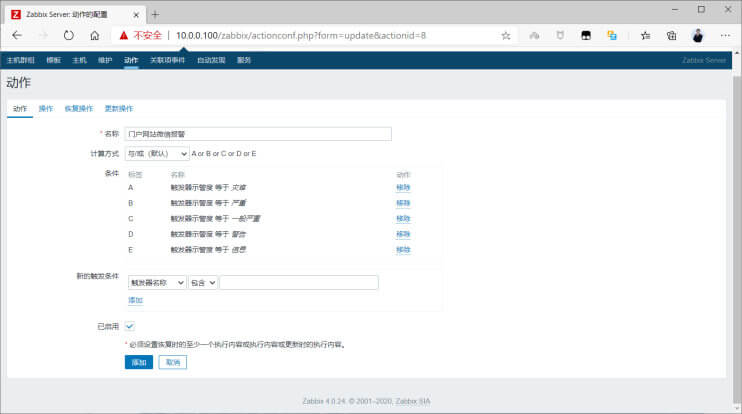Open 主机 in the navigation bar
Viewport: 742px width, 414px height.
[80, 60]
